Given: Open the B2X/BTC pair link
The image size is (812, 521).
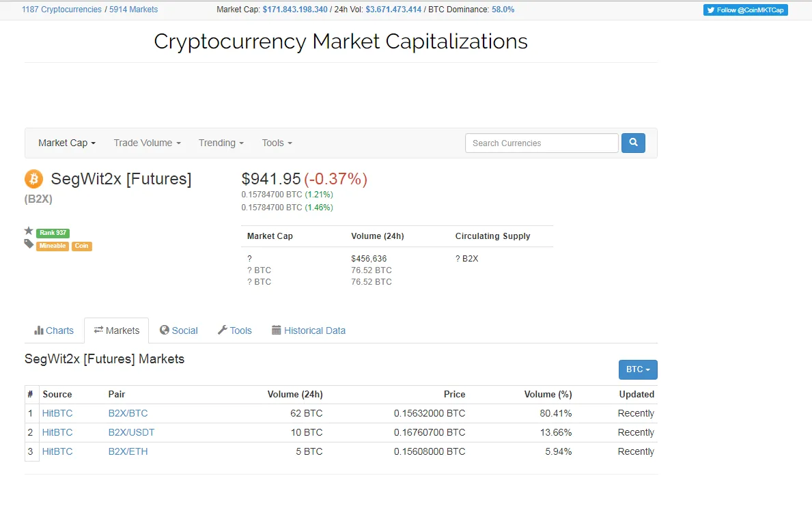Looking at the screenshot, I should click(128, 413).
